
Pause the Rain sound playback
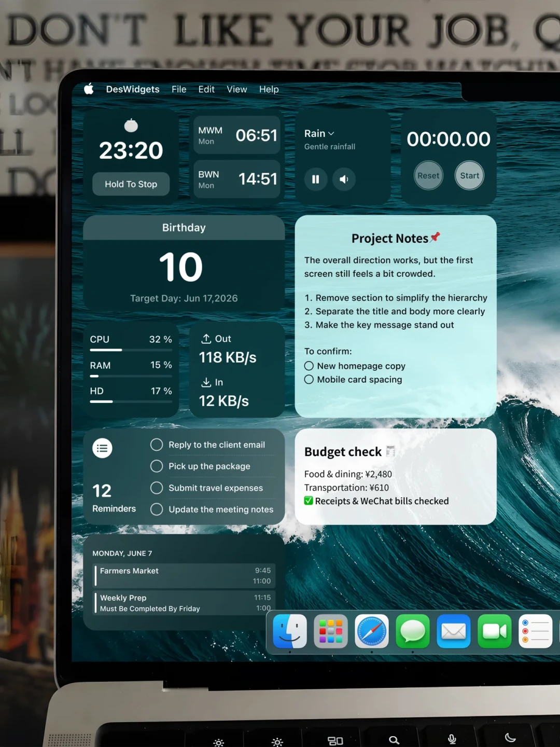click(315, 179)
